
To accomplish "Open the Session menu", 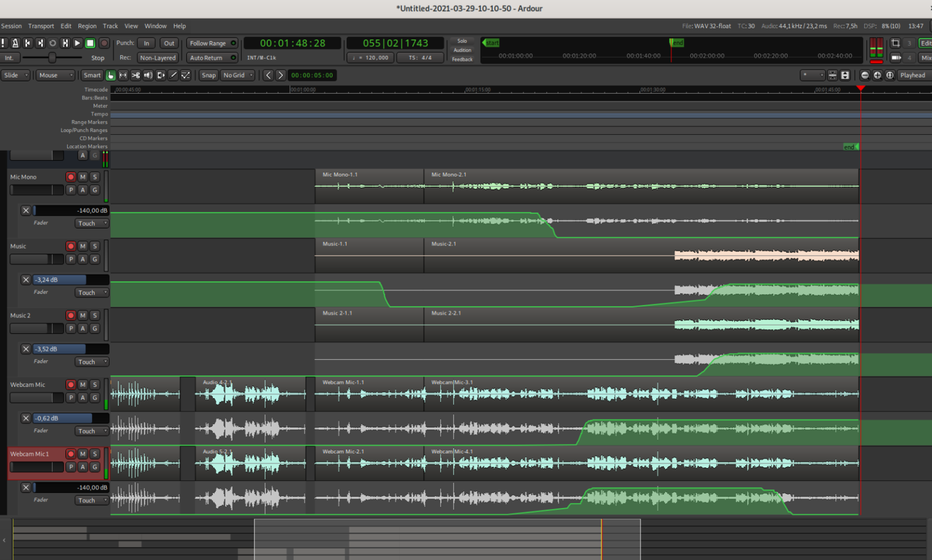I will click(11, 26).
